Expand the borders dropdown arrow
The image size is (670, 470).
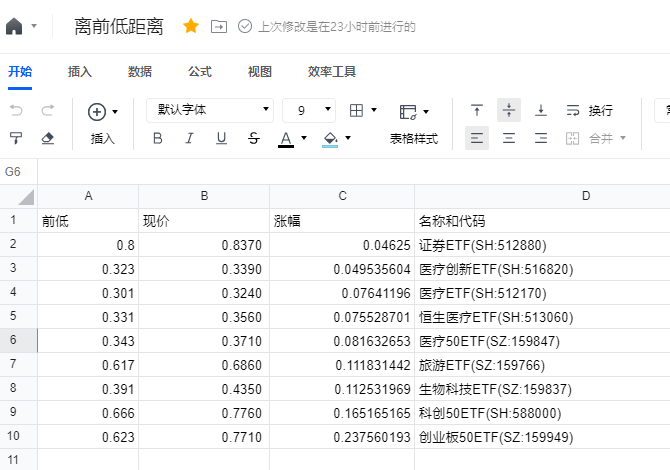pyautogui.click(x=374, y=110)
